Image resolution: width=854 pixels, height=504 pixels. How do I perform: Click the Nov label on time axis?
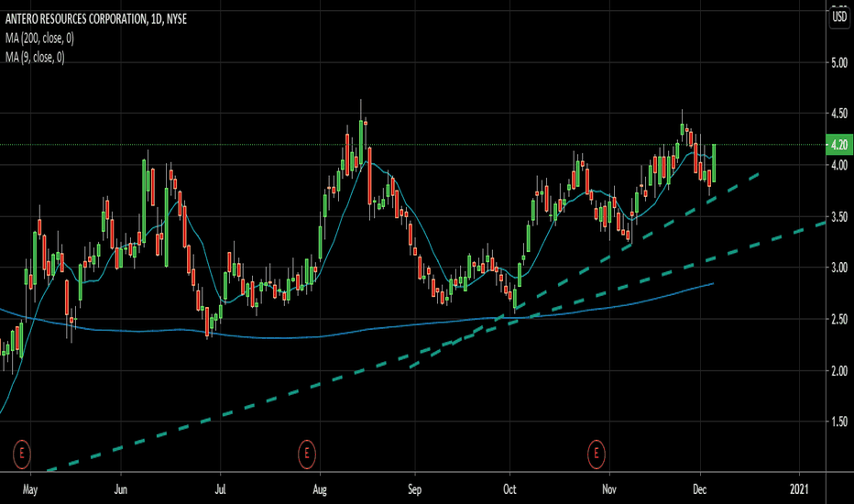609,489
